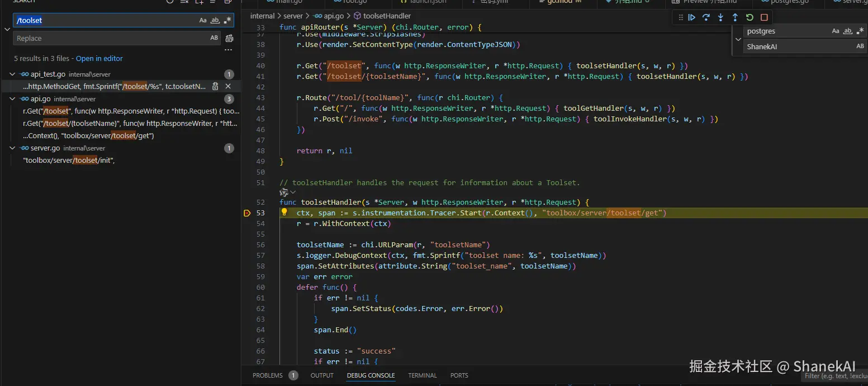Image resolution: width=868 pixels, height=386 pixels.
Task: Collapse replace row in editor find widget
Action: pyautogui.click(x=738, y=39)
